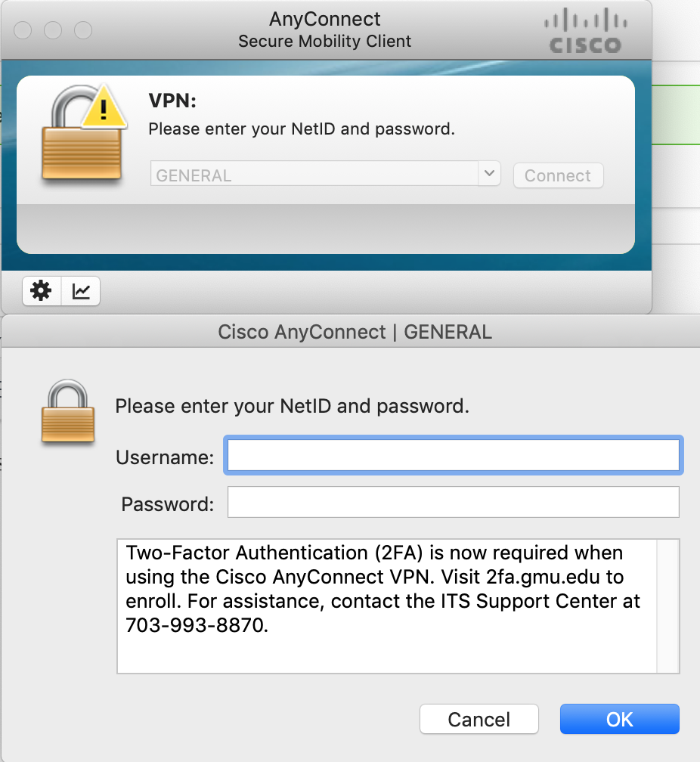
Task: Open the GENERAL VPN server combo box
Action: [314, 175]
